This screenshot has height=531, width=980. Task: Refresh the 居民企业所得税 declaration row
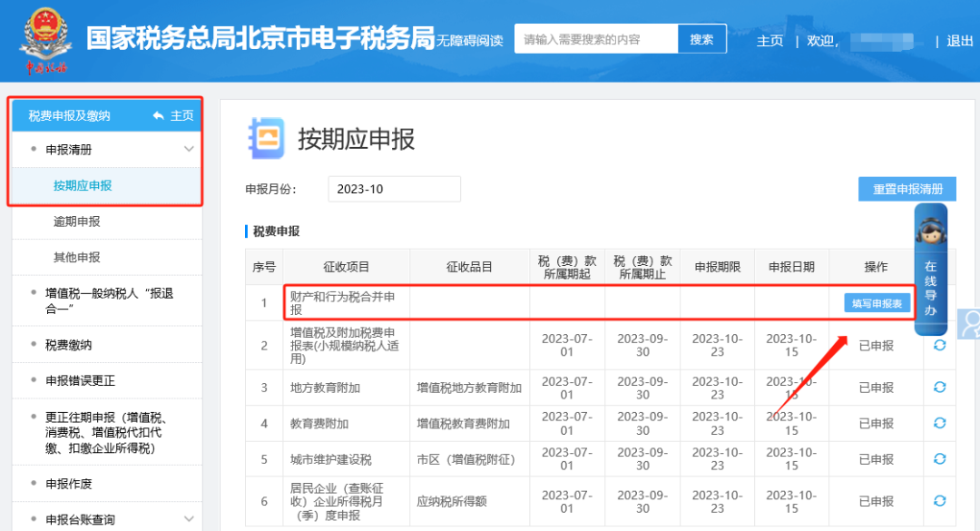pos(939,500)
